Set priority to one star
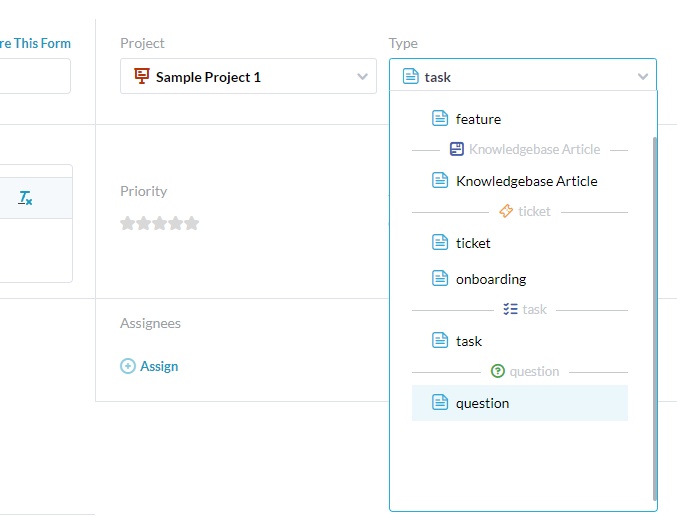Screen dimensions: 677x522 (x=128, y=223)
